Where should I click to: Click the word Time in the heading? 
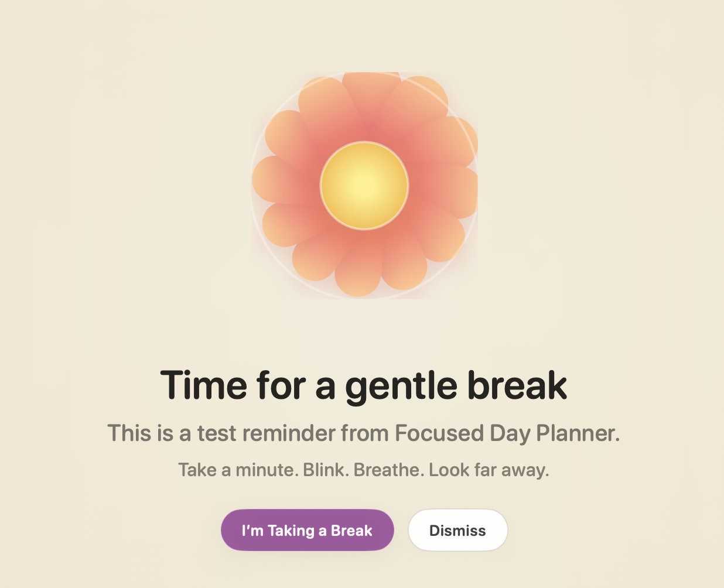tap(204, 385)
